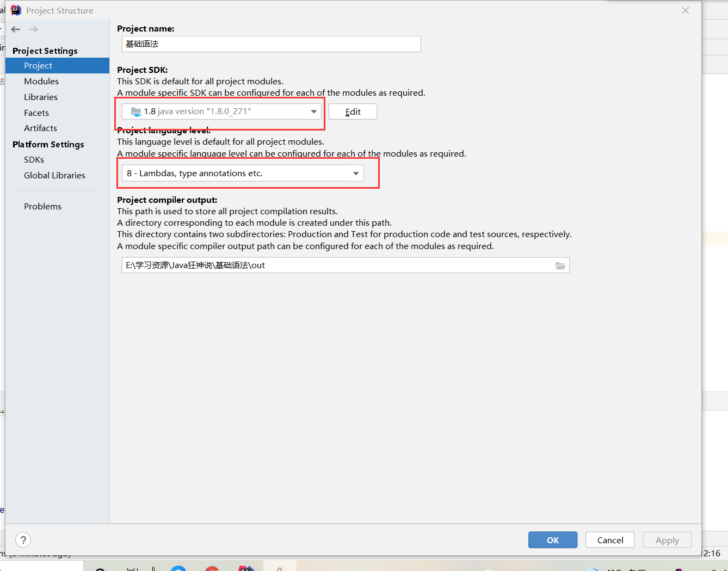Click the Project SDK label
The image size is (728, 571).
143,70
